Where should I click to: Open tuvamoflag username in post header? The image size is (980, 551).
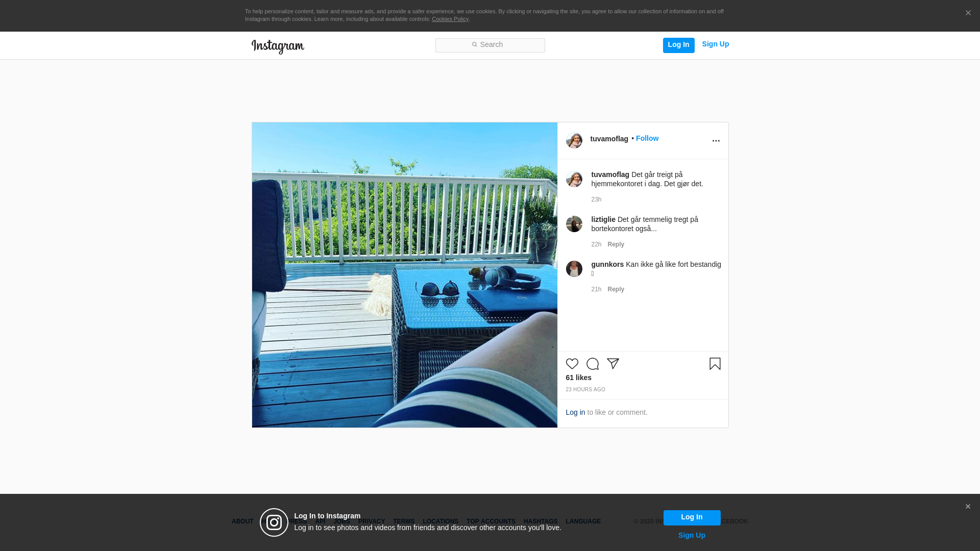tap(609, 139)
